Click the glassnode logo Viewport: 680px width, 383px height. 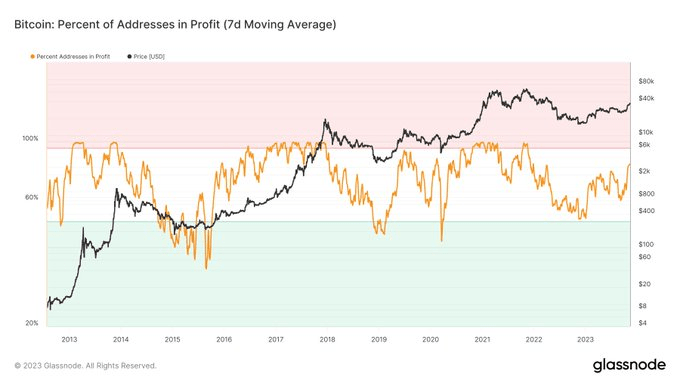(629, 365)
